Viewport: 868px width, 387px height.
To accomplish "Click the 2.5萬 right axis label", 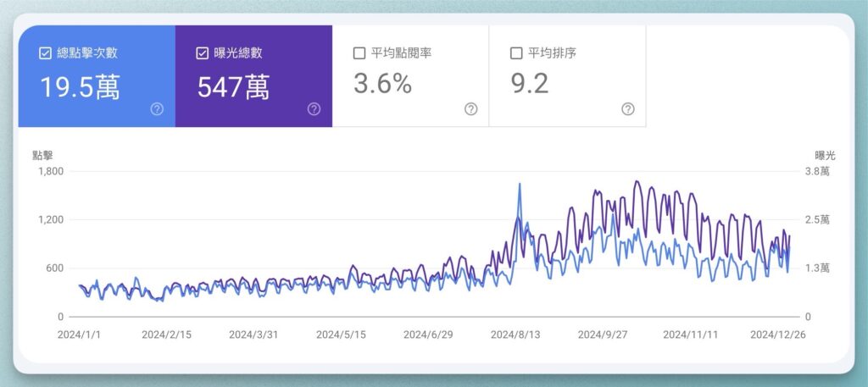I will [x=817, y=220].
